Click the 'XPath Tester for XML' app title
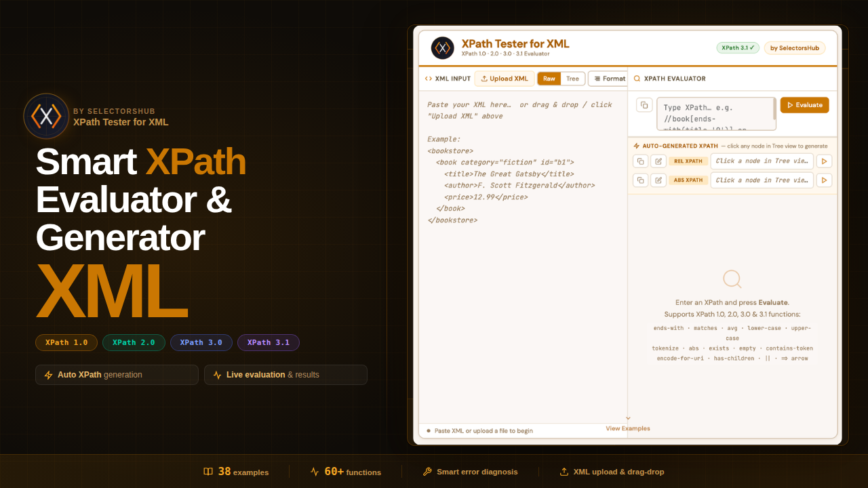 515,44
